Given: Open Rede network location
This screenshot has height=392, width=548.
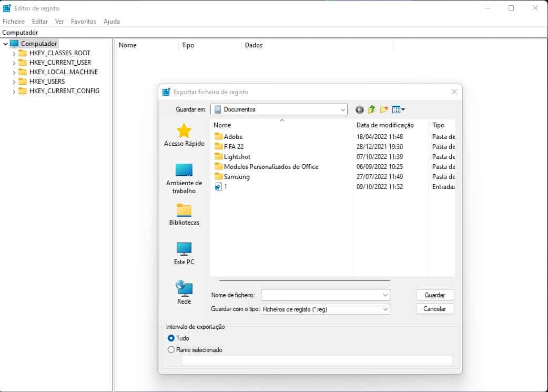Looking at the screenshot, I should [184, 293].
